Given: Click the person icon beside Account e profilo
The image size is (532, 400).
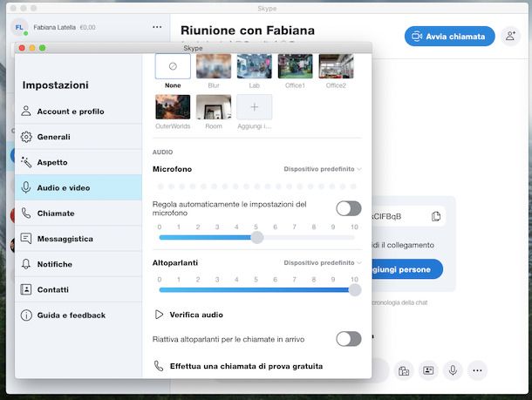Looking at the screenshot, I should coord(26,111).
